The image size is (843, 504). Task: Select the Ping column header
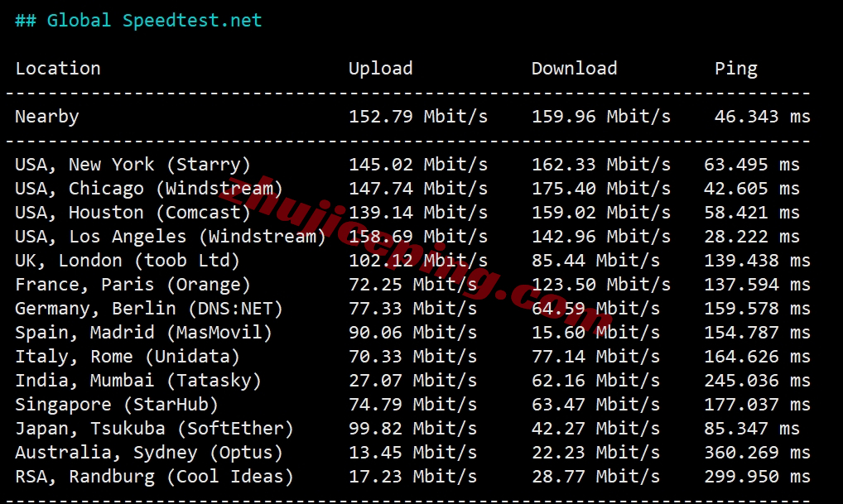735,69
